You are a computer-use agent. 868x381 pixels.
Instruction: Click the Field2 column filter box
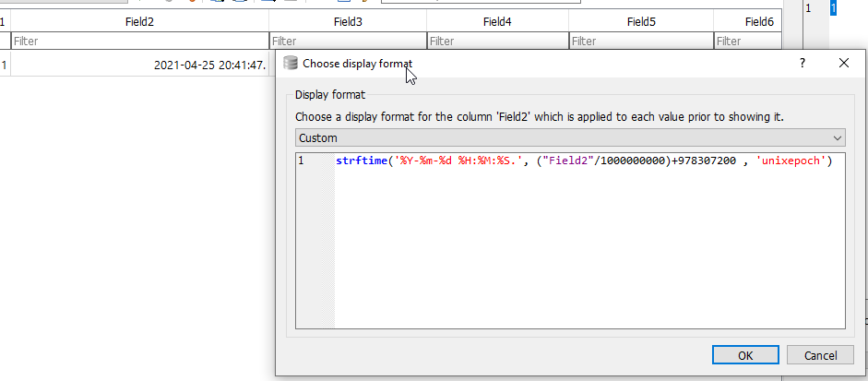coord(139,41)
